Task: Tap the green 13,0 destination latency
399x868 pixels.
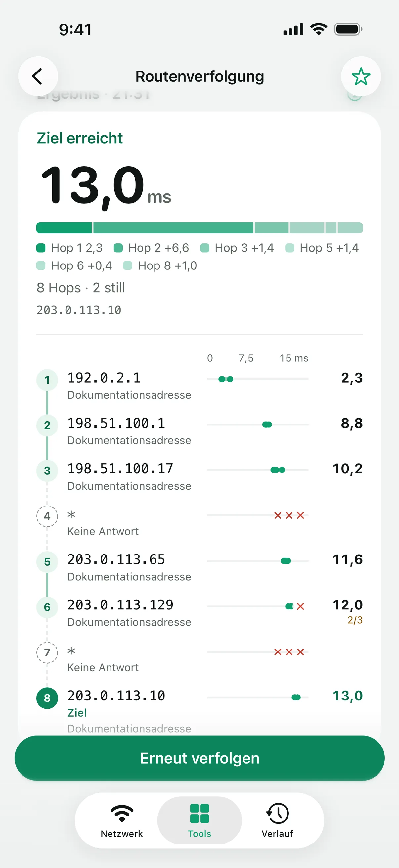Action: [x=348, y=696]
